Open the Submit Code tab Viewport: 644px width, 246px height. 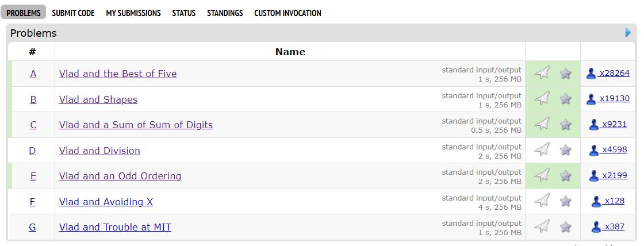(73, 13)
